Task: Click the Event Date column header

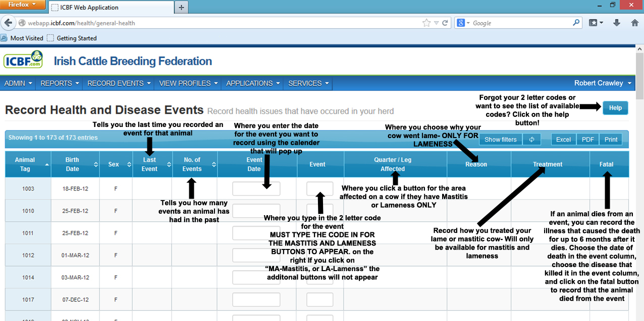Action: [257, 164]
